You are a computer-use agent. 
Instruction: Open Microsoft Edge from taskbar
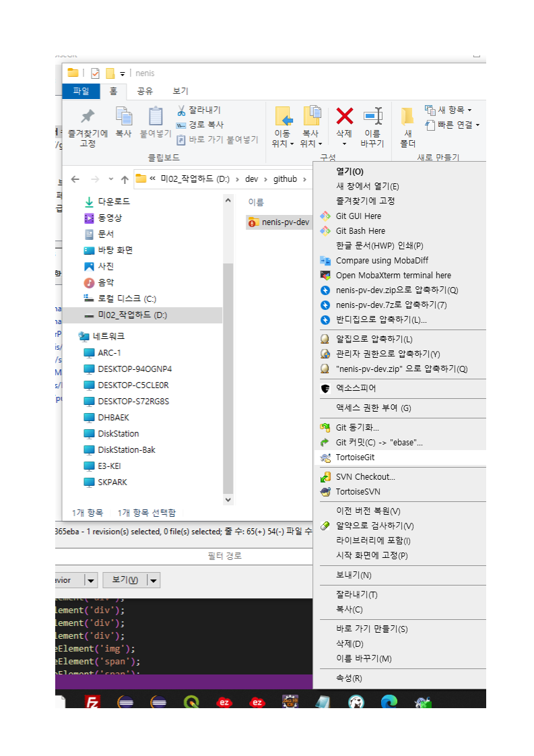coord(389,701)
